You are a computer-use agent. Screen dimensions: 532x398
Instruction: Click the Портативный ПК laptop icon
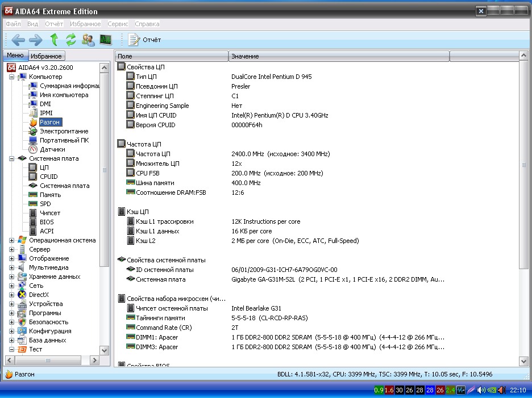(33, 140)
